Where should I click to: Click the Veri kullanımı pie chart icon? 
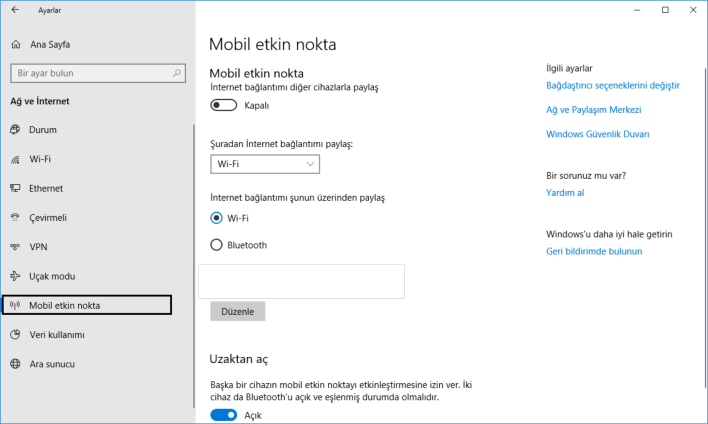point(15,335)
